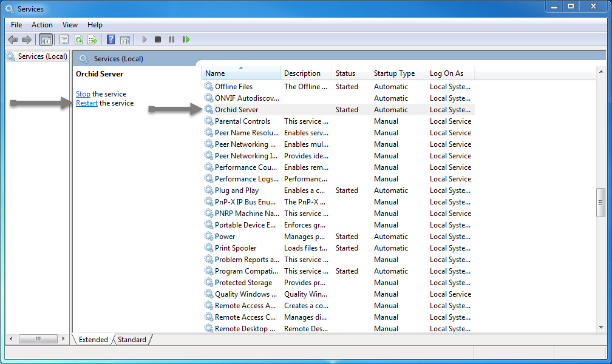612x364 pixels.
Task: Select the Orchid Server service name
Action: [x=237, y=110]
